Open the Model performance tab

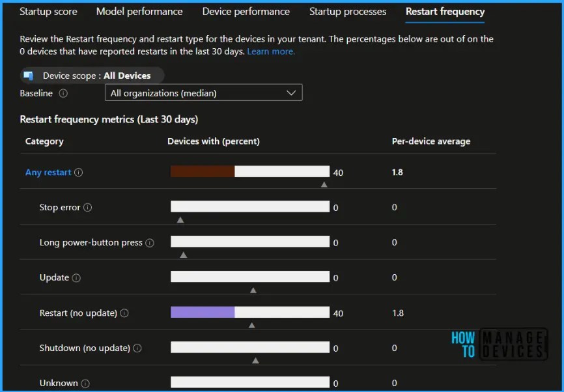pyautogui.click(x=139, y=11)
